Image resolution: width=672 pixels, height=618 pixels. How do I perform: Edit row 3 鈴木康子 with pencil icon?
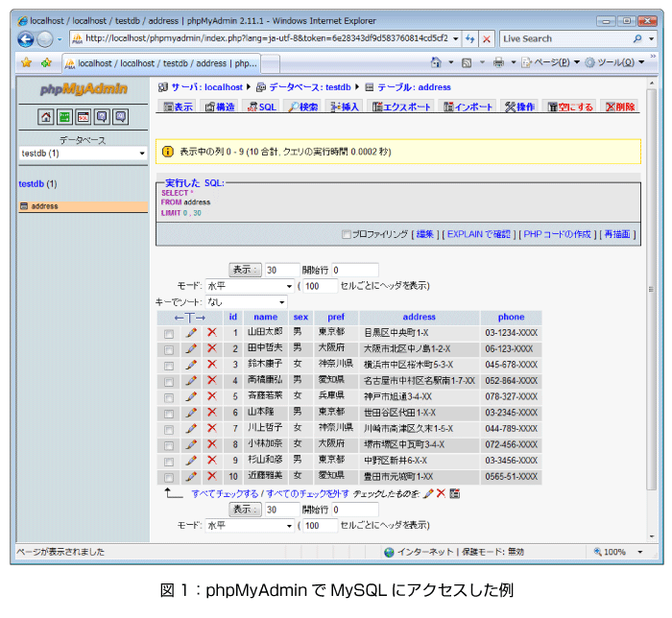(191, 365)
